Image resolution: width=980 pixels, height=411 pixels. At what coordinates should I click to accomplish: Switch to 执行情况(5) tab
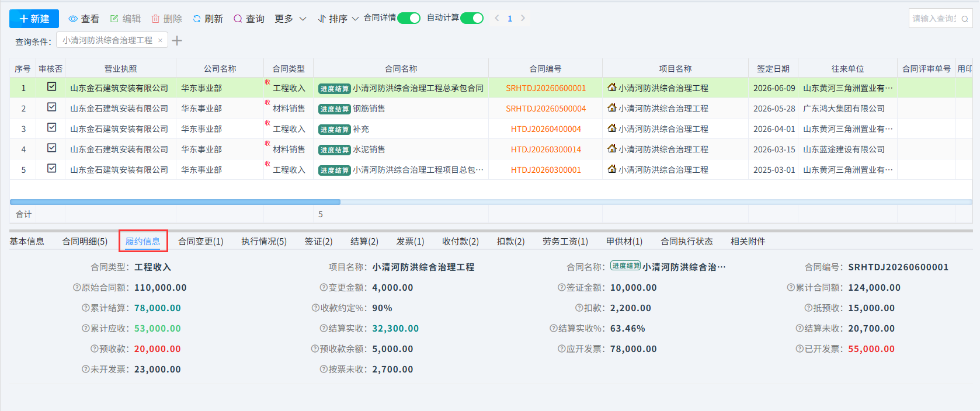(264, 241)
